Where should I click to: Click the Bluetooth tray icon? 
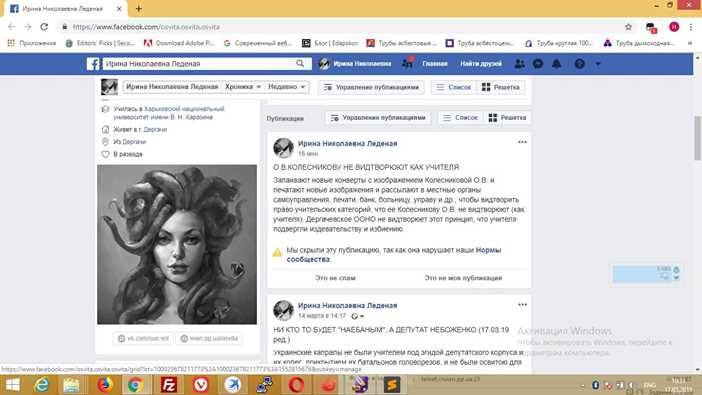595,385
